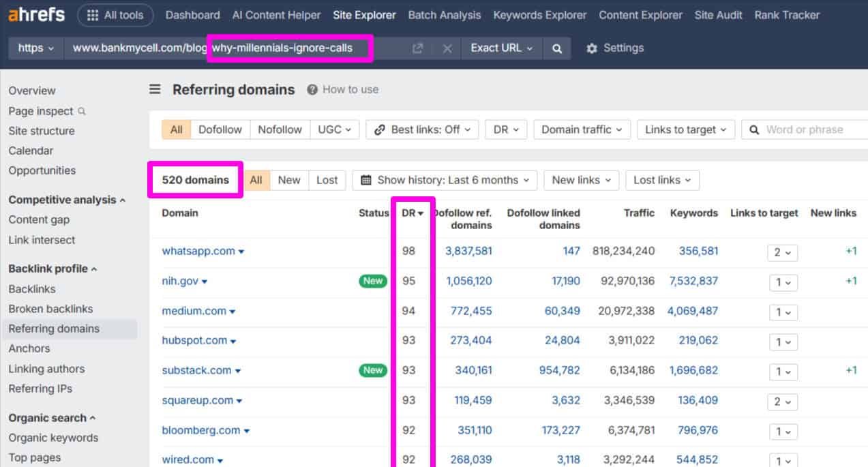Click the ahrefs logo
This screenshot has width=868, height=467.
[35, 14]
